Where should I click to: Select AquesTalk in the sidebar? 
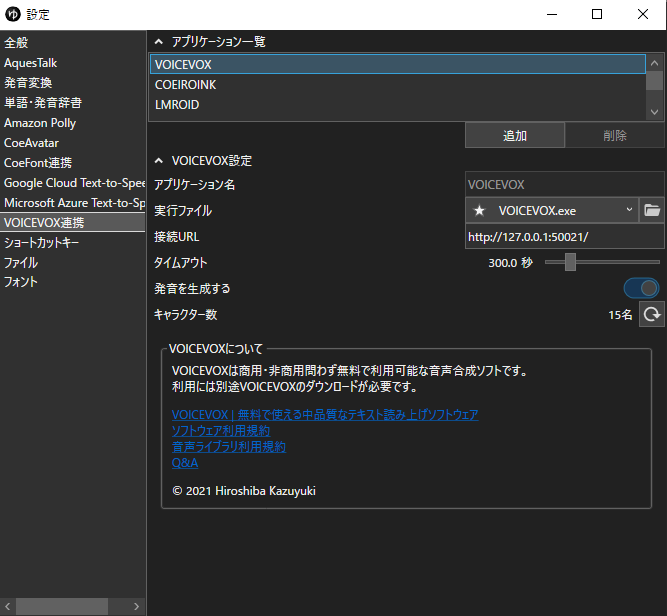pos(30,63)
